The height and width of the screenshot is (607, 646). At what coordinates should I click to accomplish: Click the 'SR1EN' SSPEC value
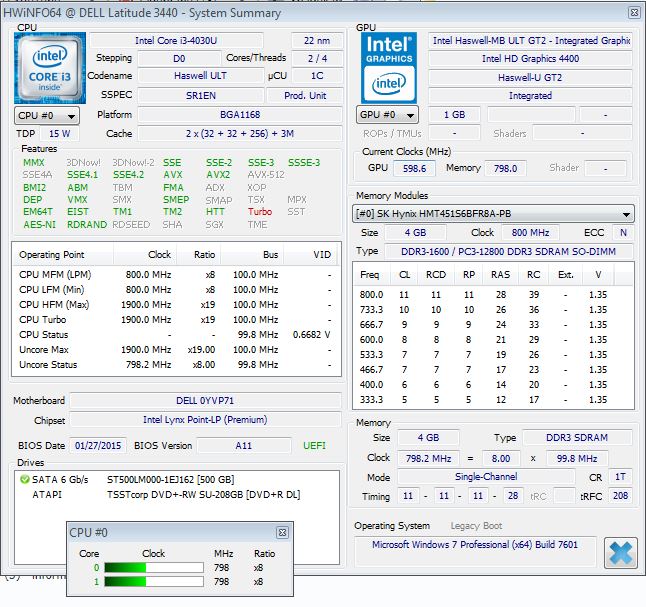point(201,96)
